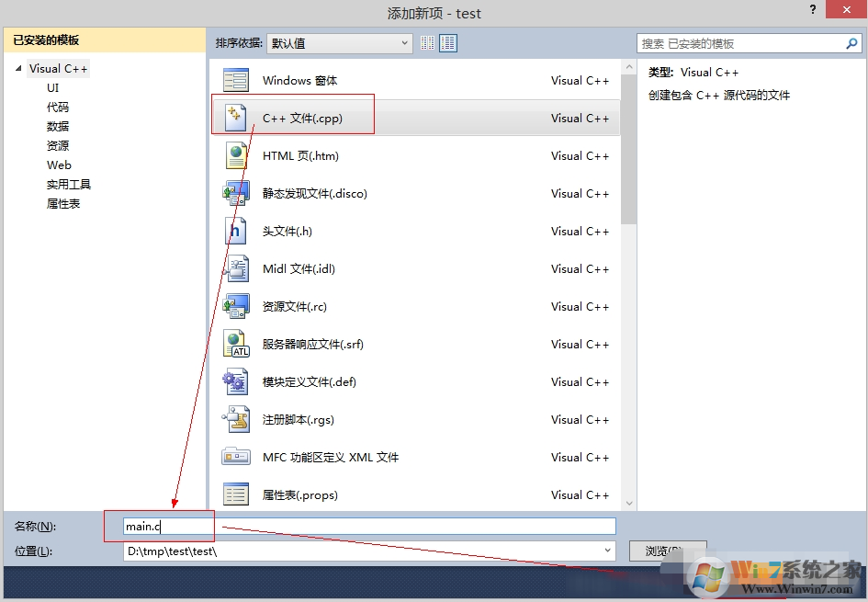Select the 模块定义文件(.def) gears icon
The height and width of the screenshot is (602, 868).
[x=235, y=381]
